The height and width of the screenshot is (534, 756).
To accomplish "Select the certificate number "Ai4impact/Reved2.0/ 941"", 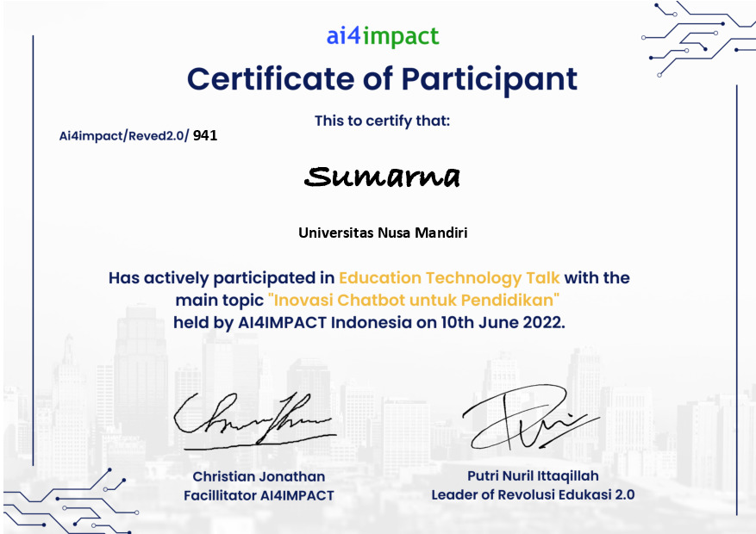I will point(139,136).
